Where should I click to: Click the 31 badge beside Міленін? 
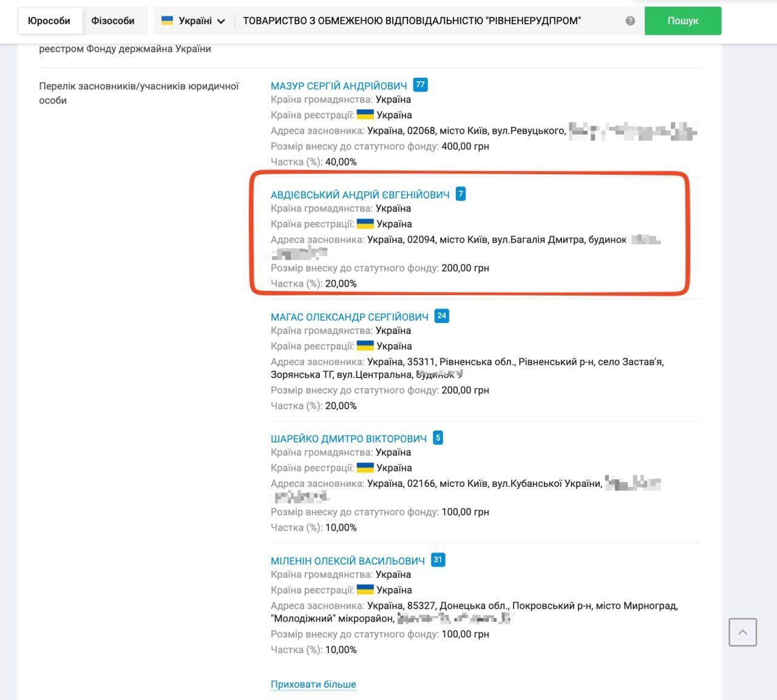click(x=438, y=560)
